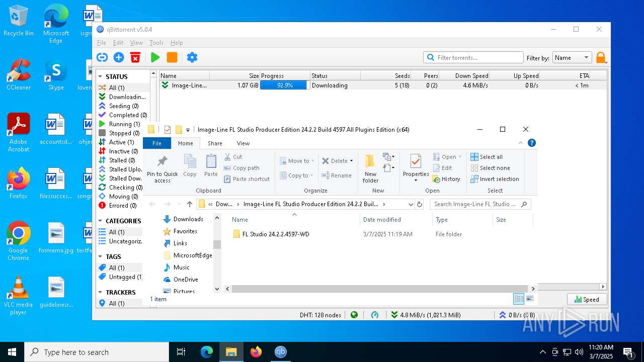The image size is (644, 362).
Task: Click the green Start torrent play icon
Action: [x=155, y=57]
